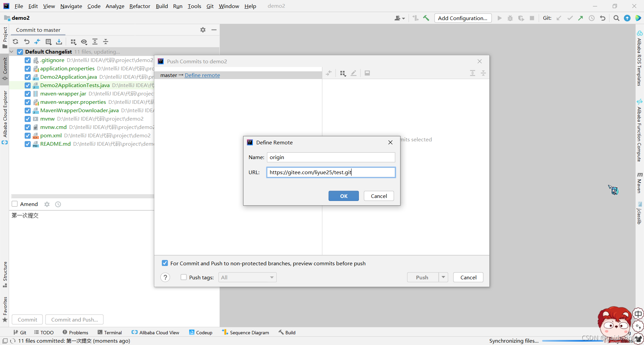Uncheck README.md file checkbox
644x345 pixels.
point(28,144)
